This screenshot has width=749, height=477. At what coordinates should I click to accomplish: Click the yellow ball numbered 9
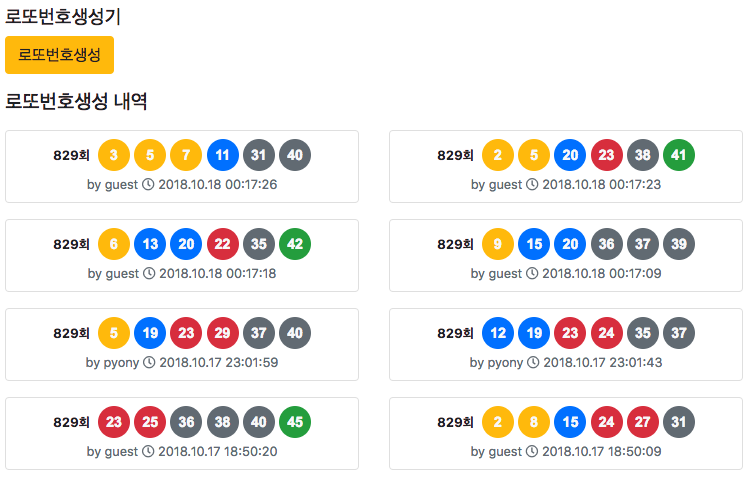(498, 244)
